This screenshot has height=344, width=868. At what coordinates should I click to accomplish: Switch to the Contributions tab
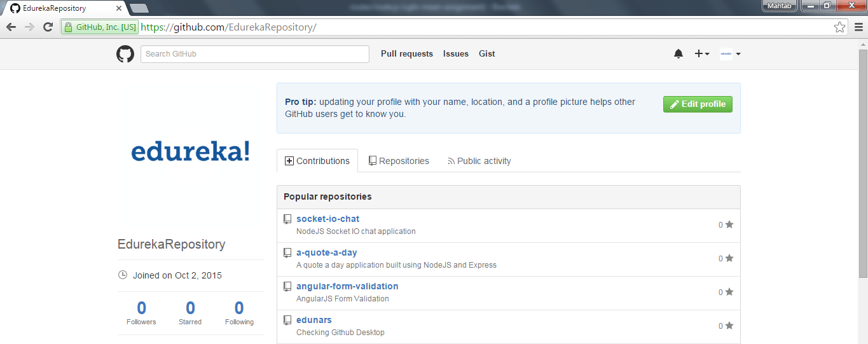click(317, 161)
